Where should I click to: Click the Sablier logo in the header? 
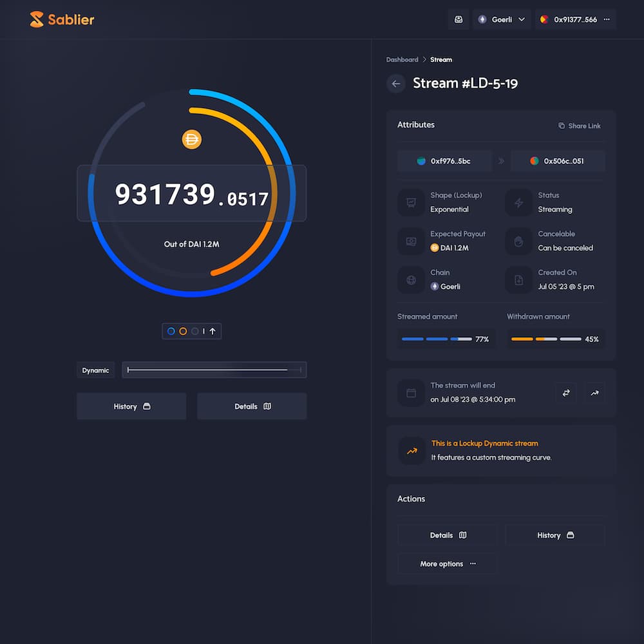61,19
